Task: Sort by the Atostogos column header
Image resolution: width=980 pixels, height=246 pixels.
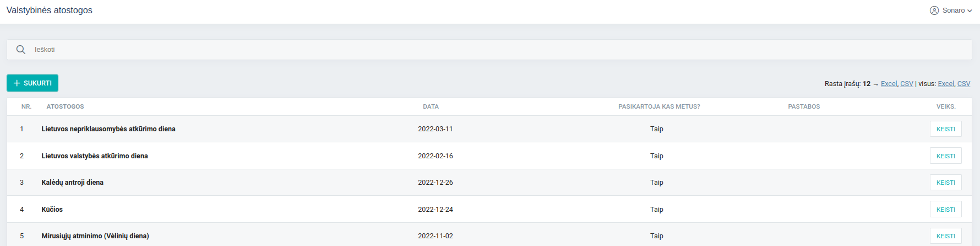Action: (65, 106)
